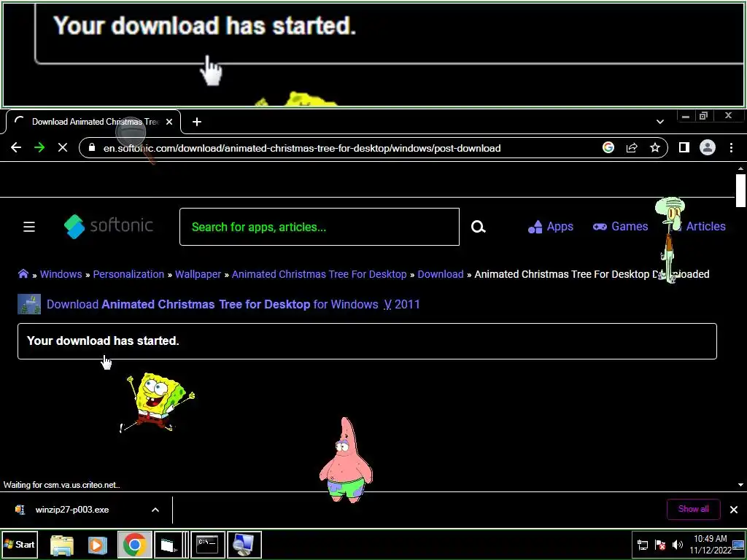Launch the media player taskbar icon

pyautogui.click(x=98, y=545)
